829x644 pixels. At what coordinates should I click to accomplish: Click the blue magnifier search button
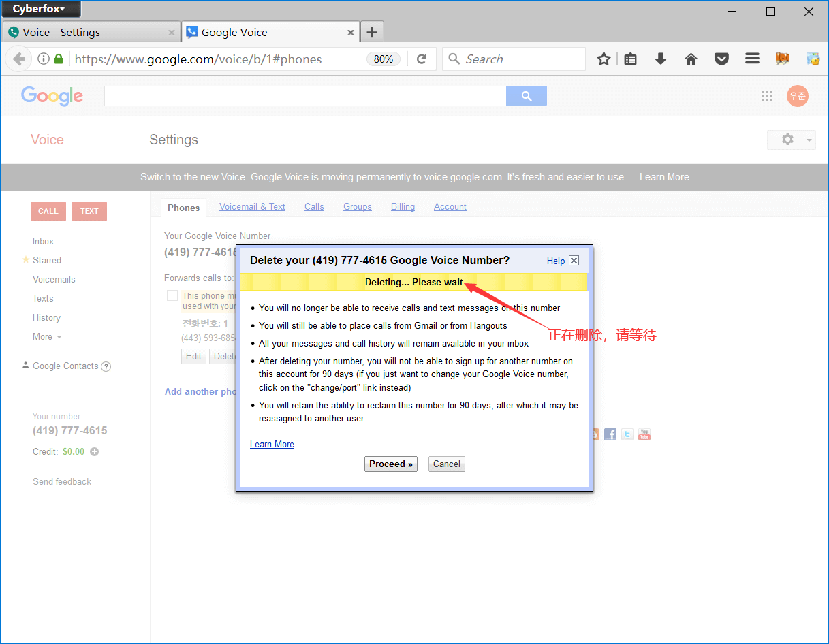527,96
